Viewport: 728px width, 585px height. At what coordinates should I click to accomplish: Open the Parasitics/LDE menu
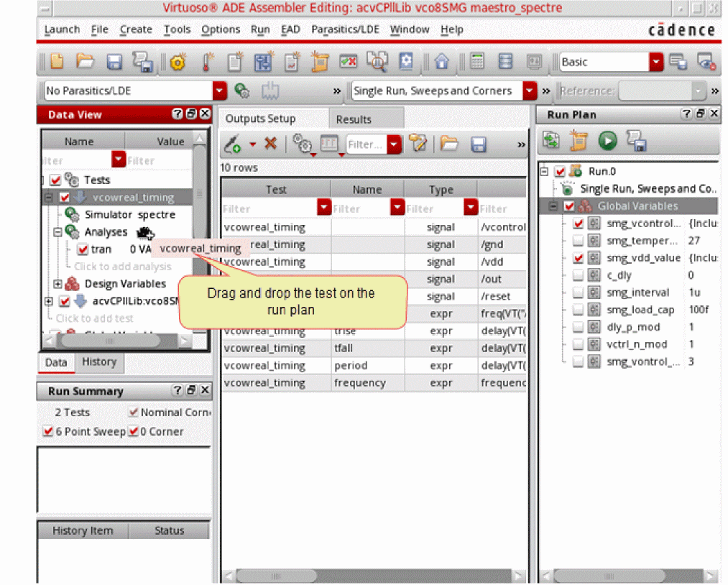click(x=345, y=29)
